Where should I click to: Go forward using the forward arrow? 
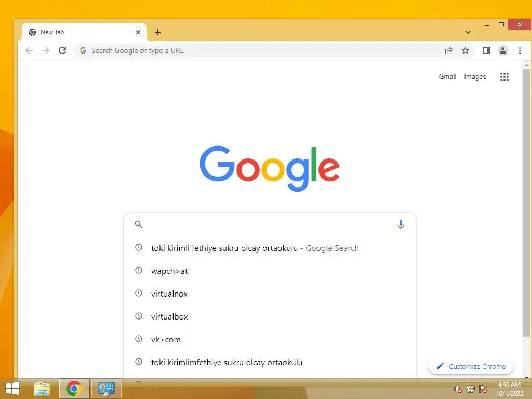[46, 50]
